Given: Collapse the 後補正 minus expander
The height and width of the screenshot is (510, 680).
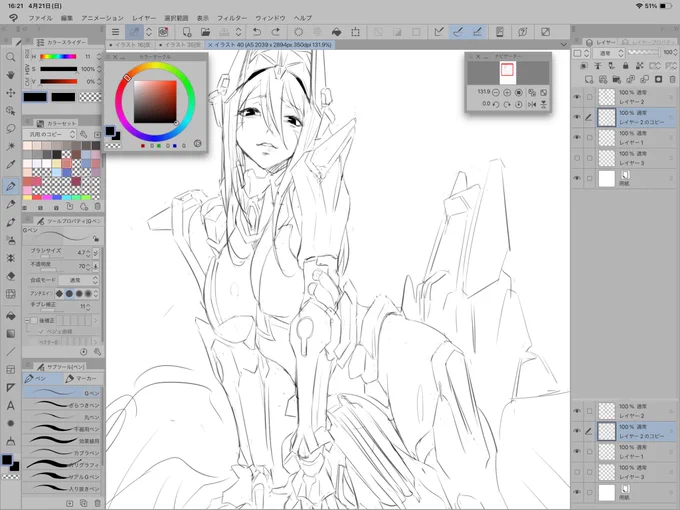Looking at the screenshot, I should pyautogui.click(x=27, y=320).
